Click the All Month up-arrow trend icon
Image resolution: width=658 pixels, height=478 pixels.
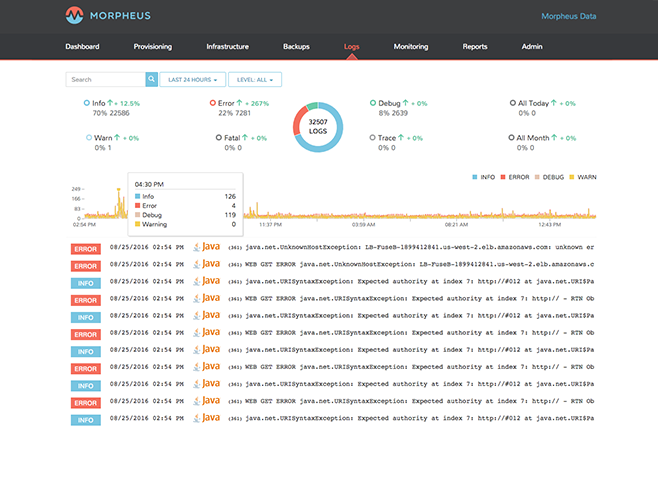point(554,138)
